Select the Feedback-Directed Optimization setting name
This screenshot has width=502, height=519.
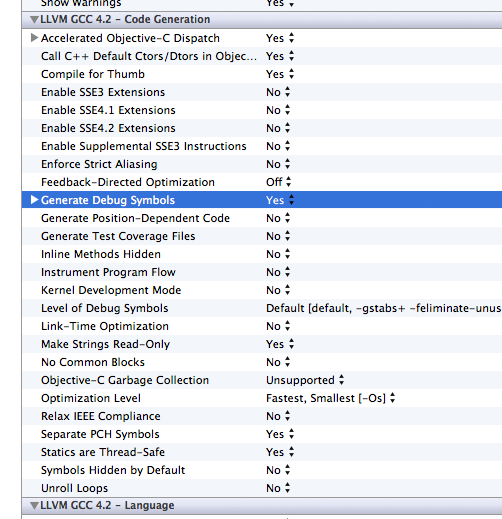[128, 182]
